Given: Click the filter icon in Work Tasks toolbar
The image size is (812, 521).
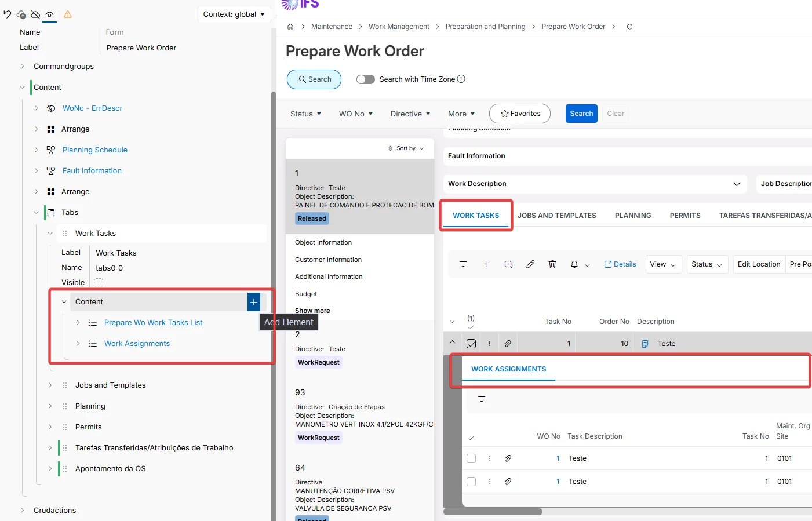Looking at the screenshot, I should [x=463, y=264].
